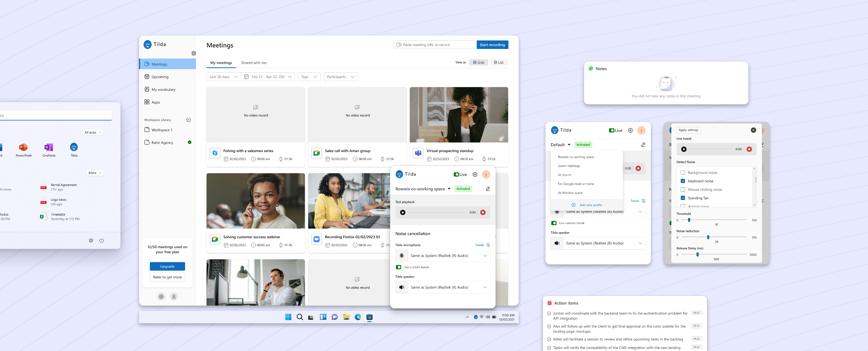Screen dimensions: 868x351
Task: Open the Tilda microphone dropdown in the Rowwix popup
Action: (x=443, y=256)
